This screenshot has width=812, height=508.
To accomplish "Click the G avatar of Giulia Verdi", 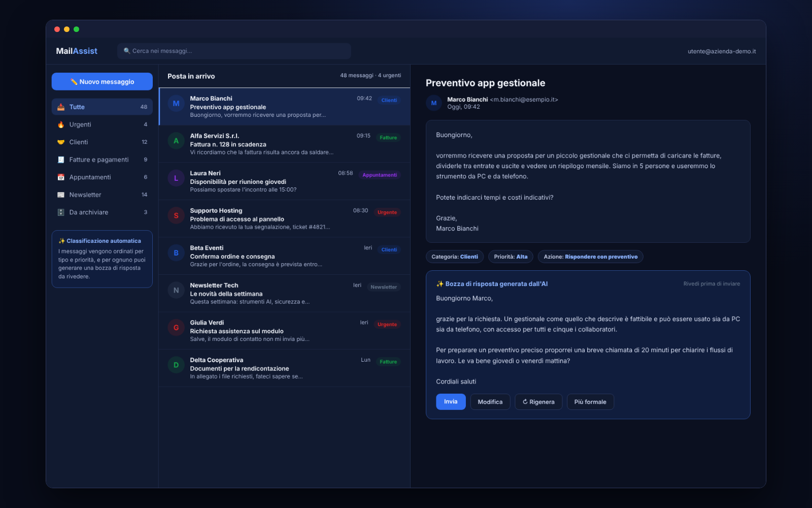I will (x=176, y=328).
